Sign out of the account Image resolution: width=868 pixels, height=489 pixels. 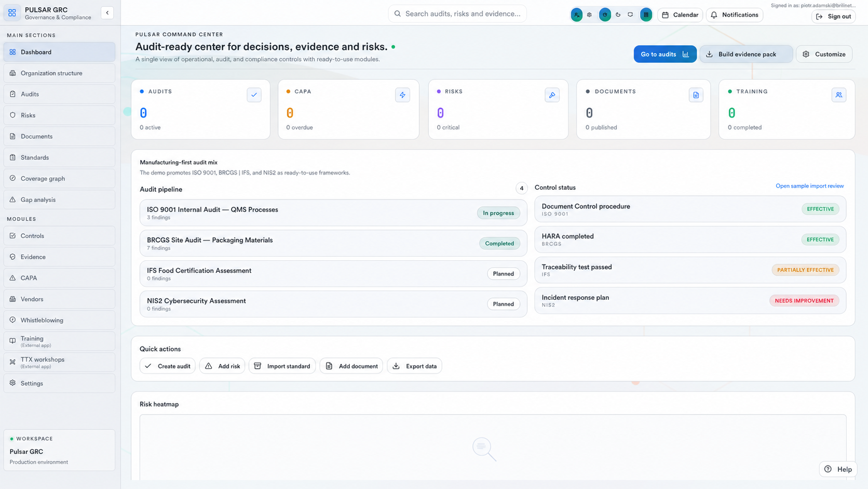pyautogui.click(x=833, y=17)
